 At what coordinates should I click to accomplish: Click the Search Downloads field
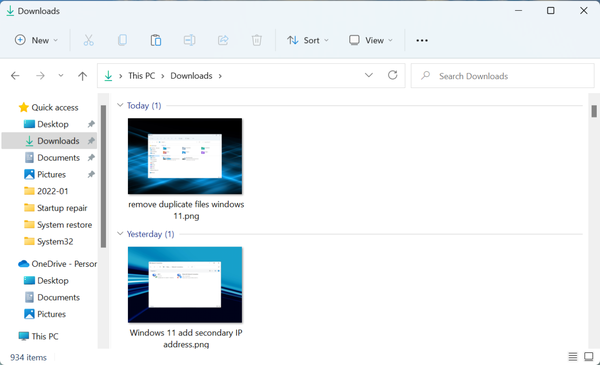coord(502,76)
